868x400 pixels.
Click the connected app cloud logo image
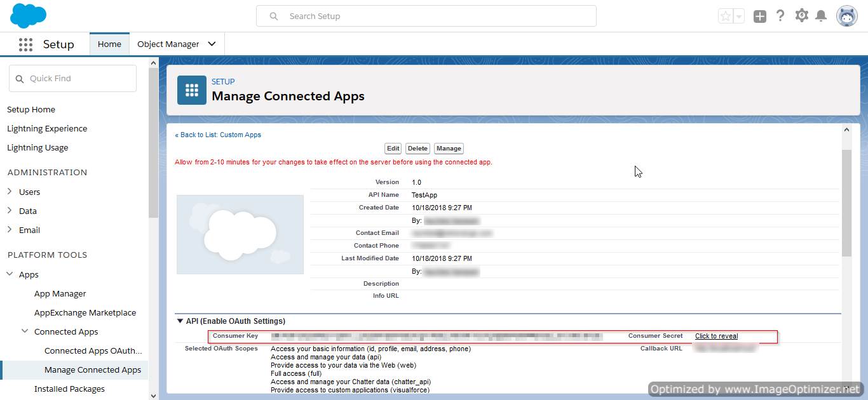pos(240,234)
